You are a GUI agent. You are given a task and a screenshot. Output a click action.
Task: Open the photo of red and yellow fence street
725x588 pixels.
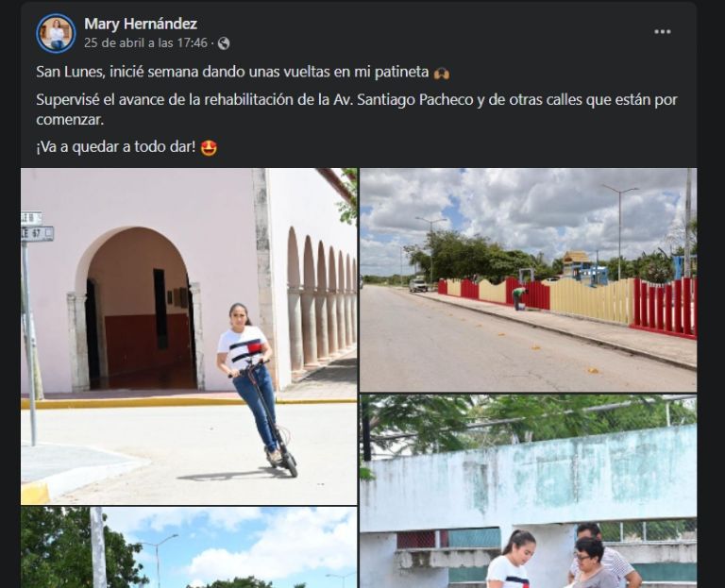[528, 279]
